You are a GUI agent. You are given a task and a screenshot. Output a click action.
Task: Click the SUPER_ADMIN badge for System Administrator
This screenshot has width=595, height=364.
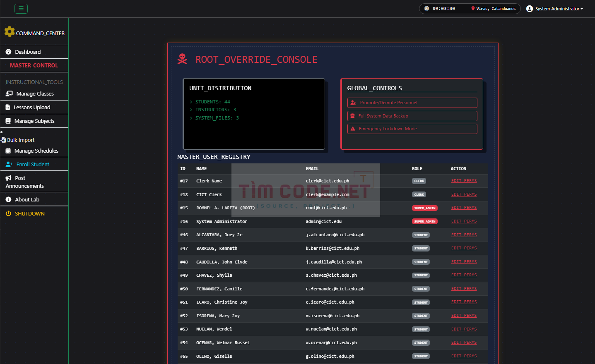click(x=425, y=222)
